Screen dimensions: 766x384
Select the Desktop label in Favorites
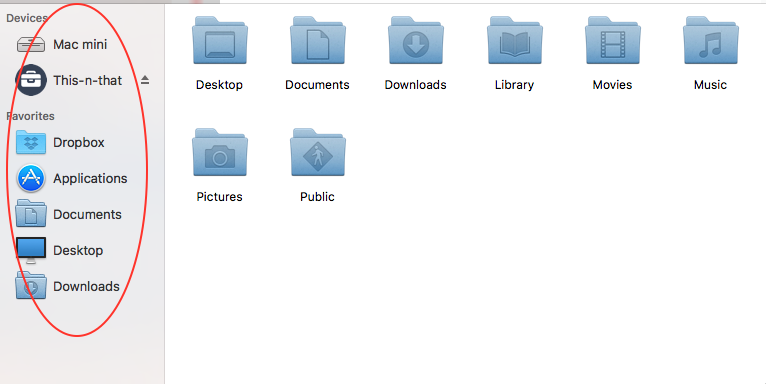[x=78, y=250]
